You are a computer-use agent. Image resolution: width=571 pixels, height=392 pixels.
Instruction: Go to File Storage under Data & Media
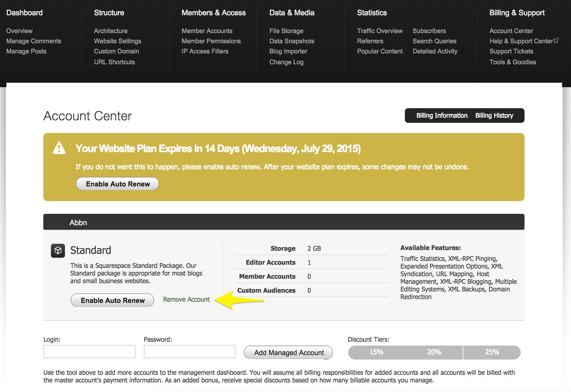click(x=286, y=31)
